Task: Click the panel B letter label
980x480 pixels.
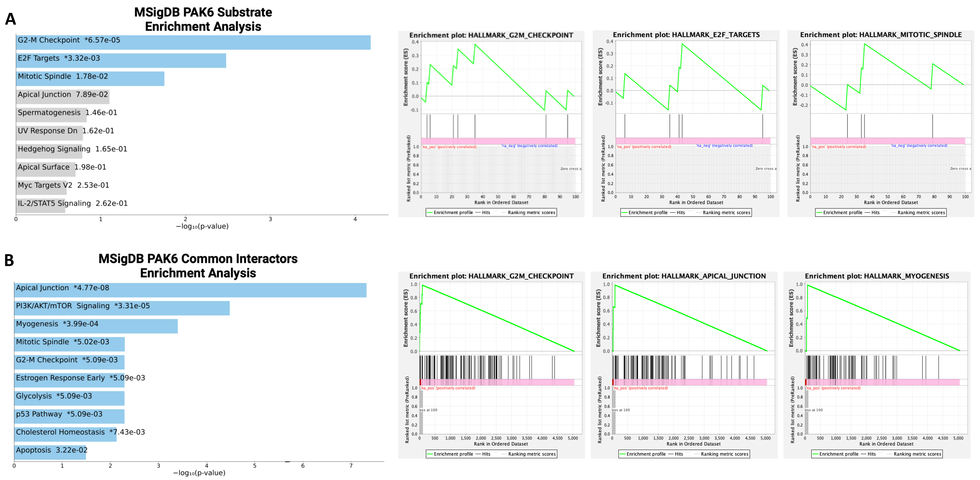Action: click(x=9, y=260)
